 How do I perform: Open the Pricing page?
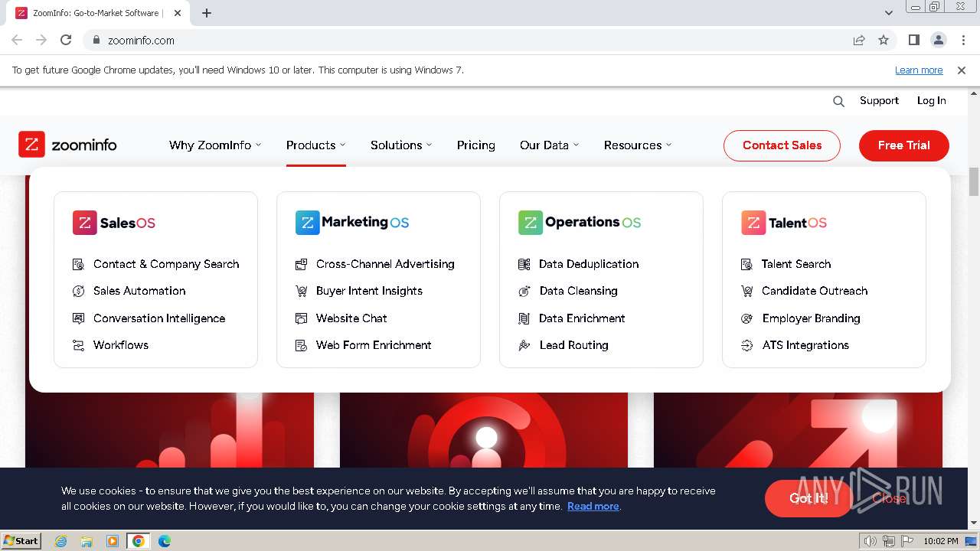[x=476, y=145]
